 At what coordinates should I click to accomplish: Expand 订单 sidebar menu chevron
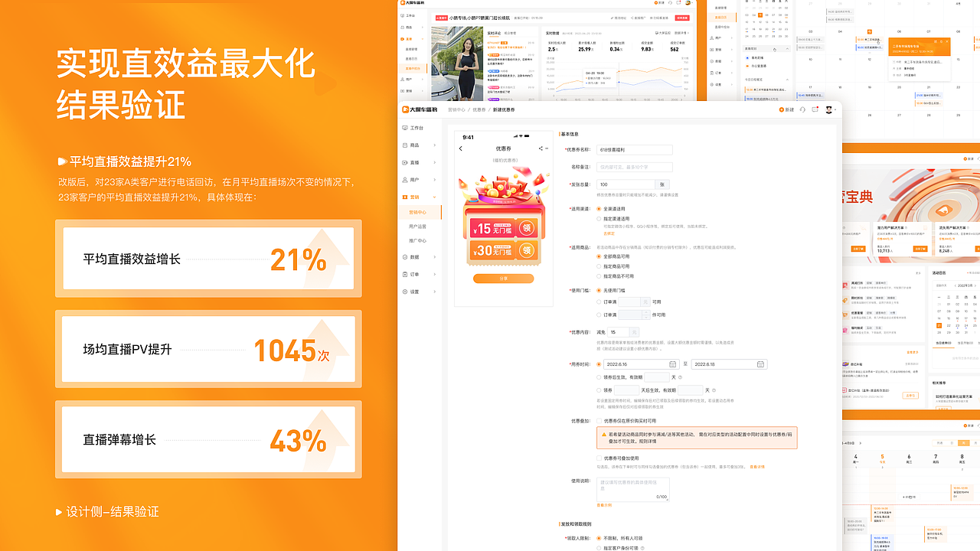(435, 274)
